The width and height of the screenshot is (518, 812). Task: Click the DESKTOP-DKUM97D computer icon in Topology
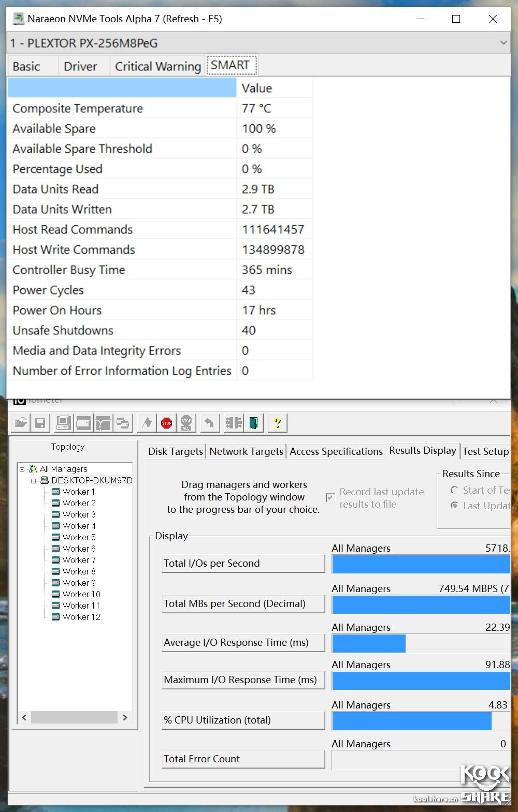[x=45, y=480]
